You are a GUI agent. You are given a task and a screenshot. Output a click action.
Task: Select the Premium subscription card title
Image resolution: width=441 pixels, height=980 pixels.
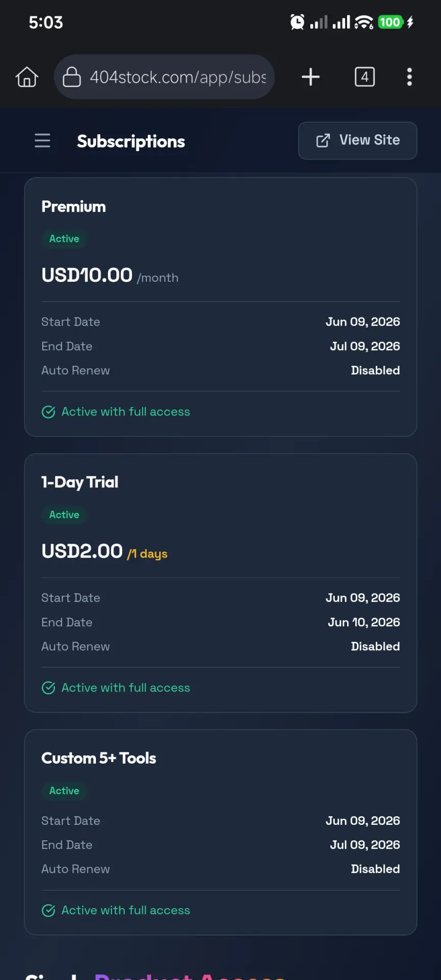[73, 207]
